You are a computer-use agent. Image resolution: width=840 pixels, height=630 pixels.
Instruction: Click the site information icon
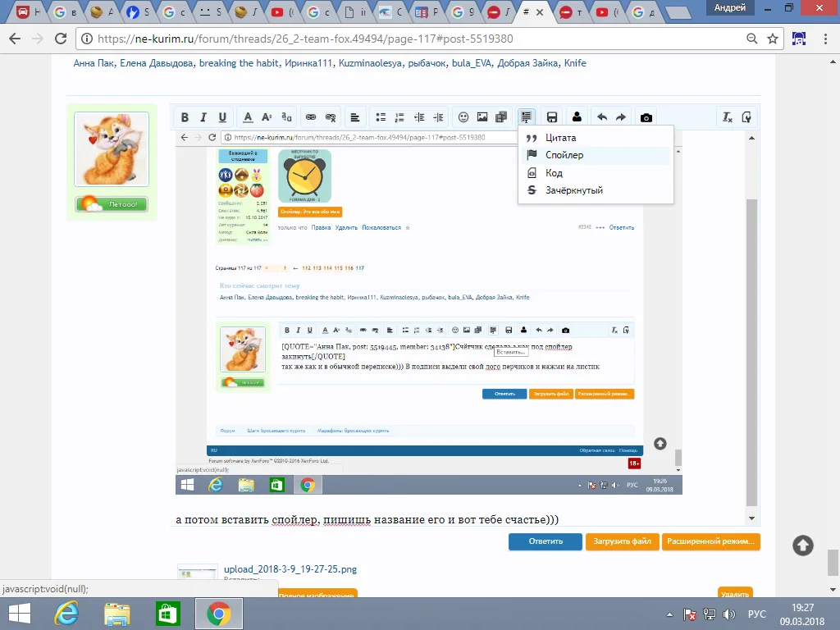86,39
